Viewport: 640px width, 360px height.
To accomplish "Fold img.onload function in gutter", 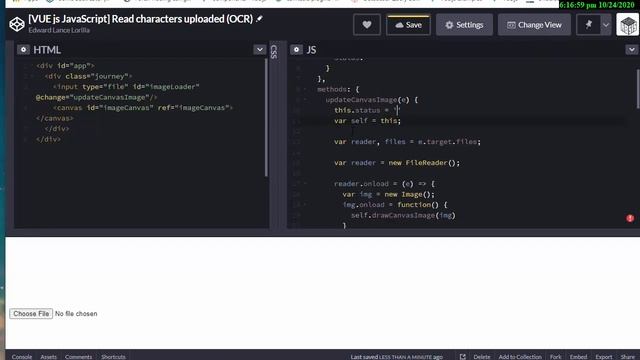I will [305, 204].
